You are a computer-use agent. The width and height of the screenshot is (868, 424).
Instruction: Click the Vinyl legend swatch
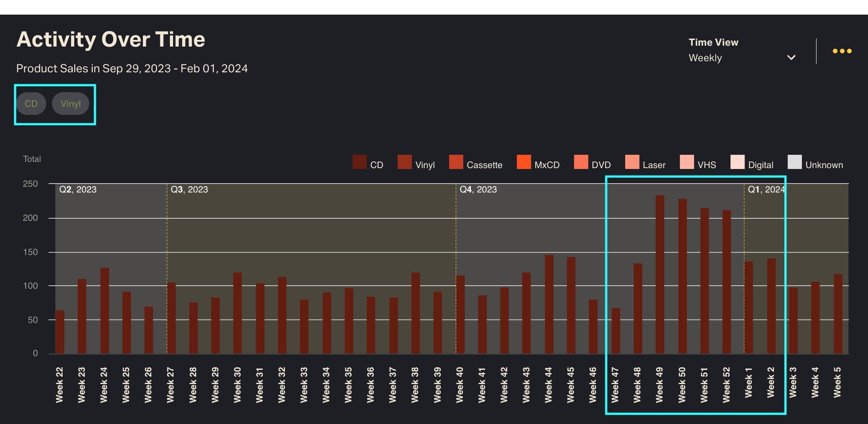404,162
